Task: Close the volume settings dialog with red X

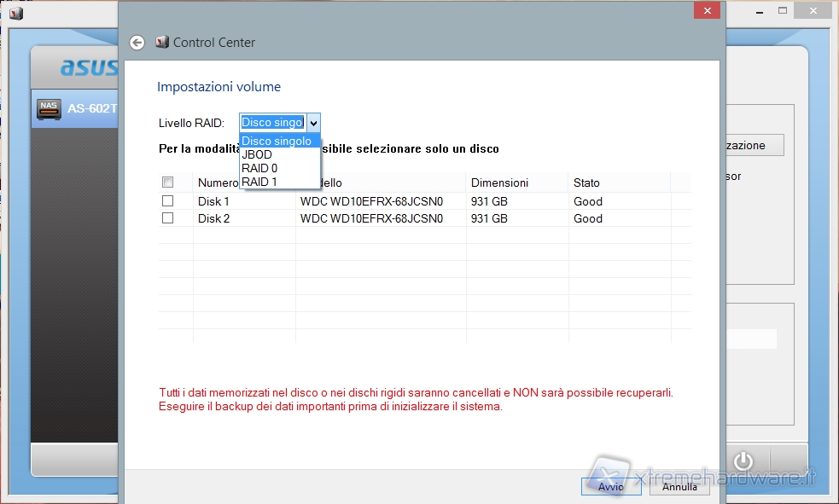Action: pyautogui.click(x=705, y=10)
